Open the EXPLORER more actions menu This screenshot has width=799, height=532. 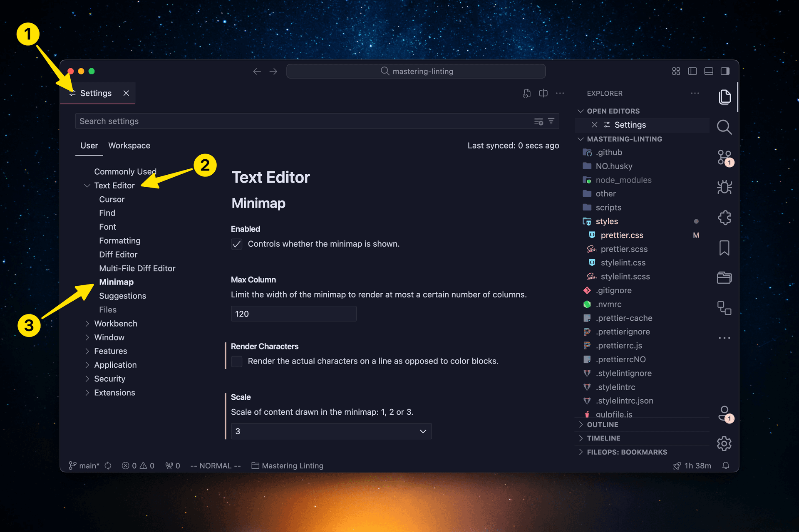695,93
